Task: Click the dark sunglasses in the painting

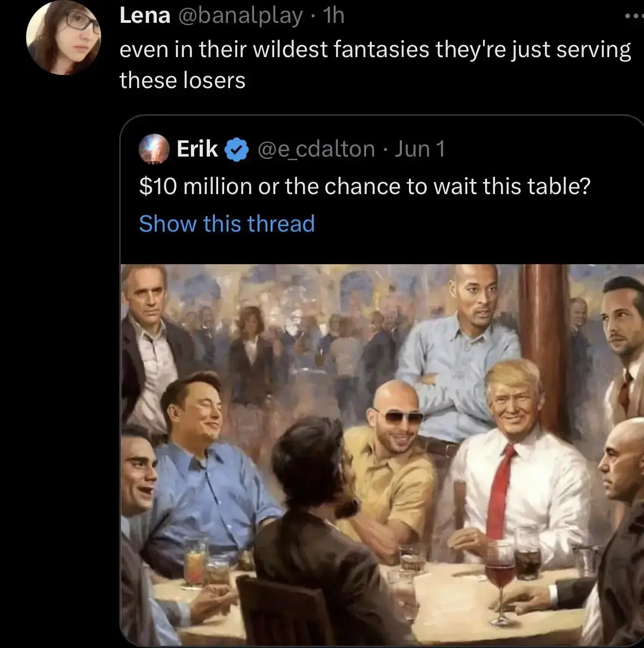Action: (x=399, y=417)
